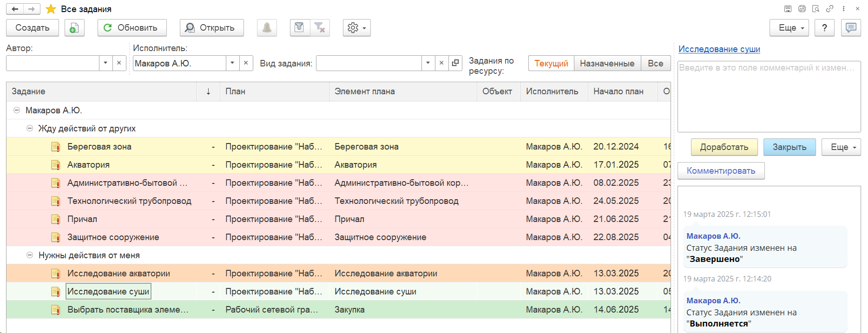This screenshot has height=333, width=868.
Task: Select the 'Текущий' resource filter
Action: (x=551, y=64)
